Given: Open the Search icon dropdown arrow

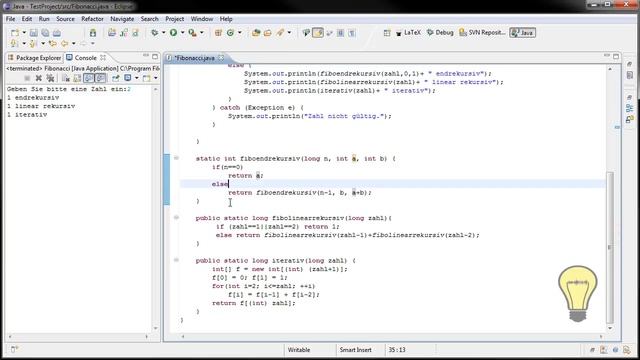Looking at the screenshot, I should [289, 33].
